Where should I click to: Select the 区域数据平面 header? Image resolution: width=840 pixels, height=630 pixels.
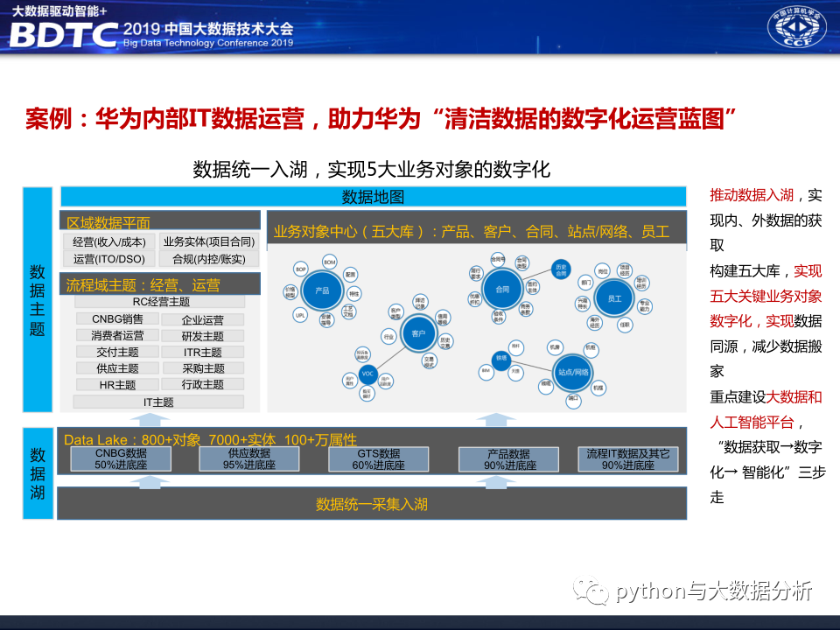point(160,221)
